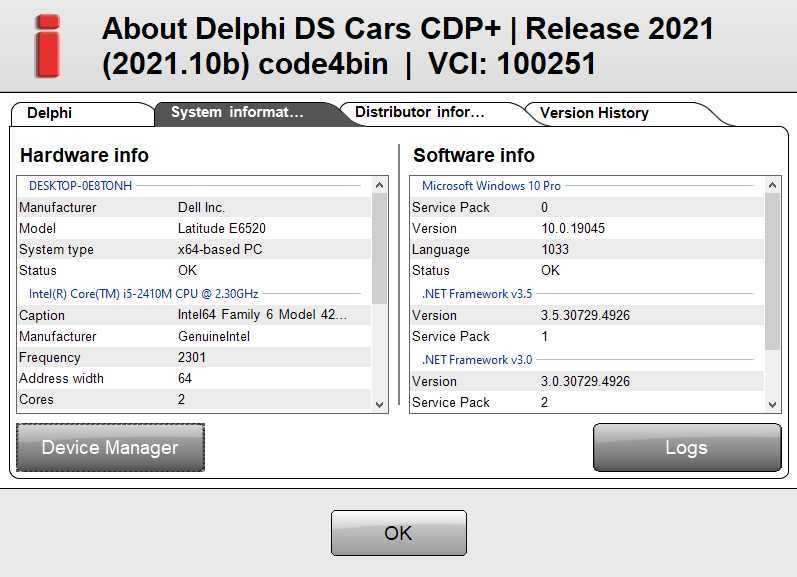797x577 pixels.
Task: Click the Address width value 64
Action: (185, 378)
